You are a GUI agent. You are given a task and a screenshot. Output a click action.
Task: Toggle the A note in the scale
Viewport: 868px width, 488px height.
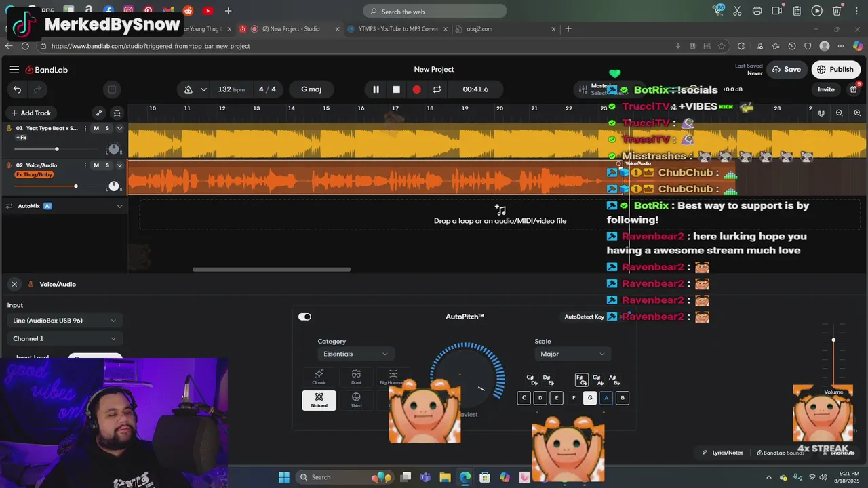(x=606, y=398)
